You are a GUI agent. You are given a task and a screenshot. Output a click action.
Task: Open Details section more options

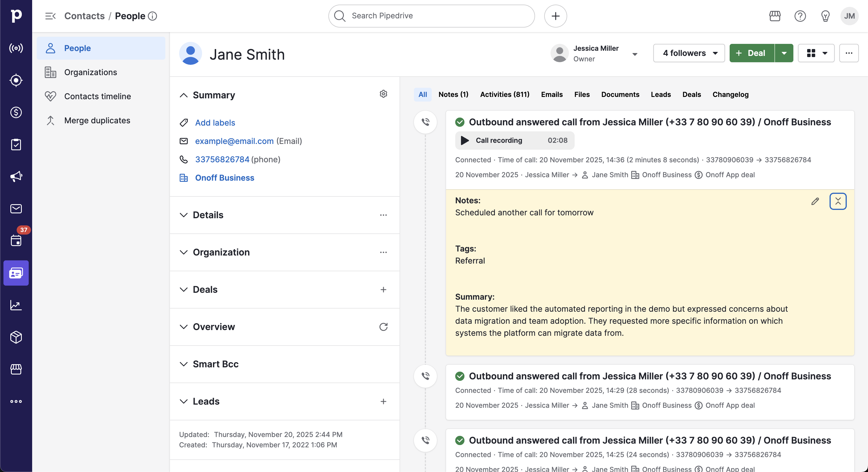coord(383,215)
